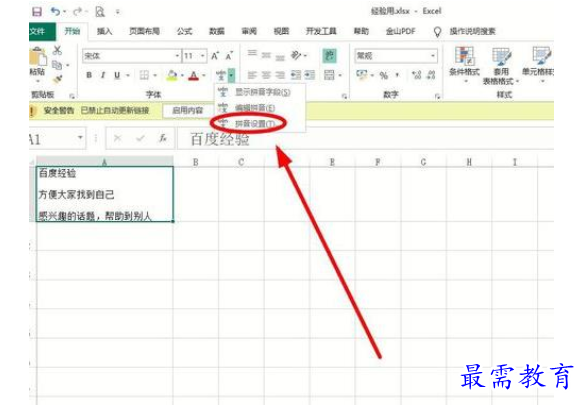The width and height of the screenshot is (582, 408).
Task: Click the Conditional Formatting icon
Action: [464, 56]
